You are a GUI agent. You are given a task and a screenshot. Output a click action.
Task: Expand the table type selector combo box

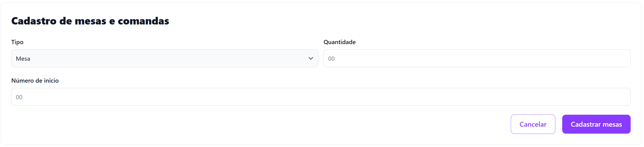tap(165, 58)
